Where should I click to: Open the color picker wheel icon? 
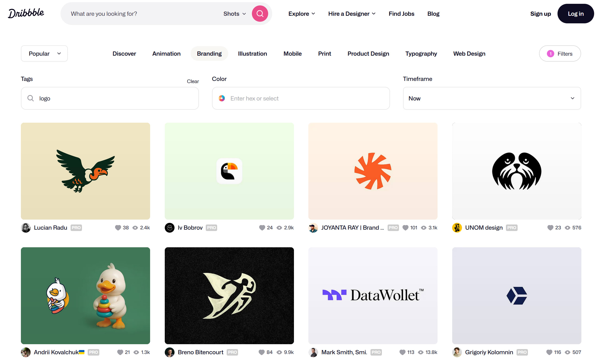(x=222, y=98)
